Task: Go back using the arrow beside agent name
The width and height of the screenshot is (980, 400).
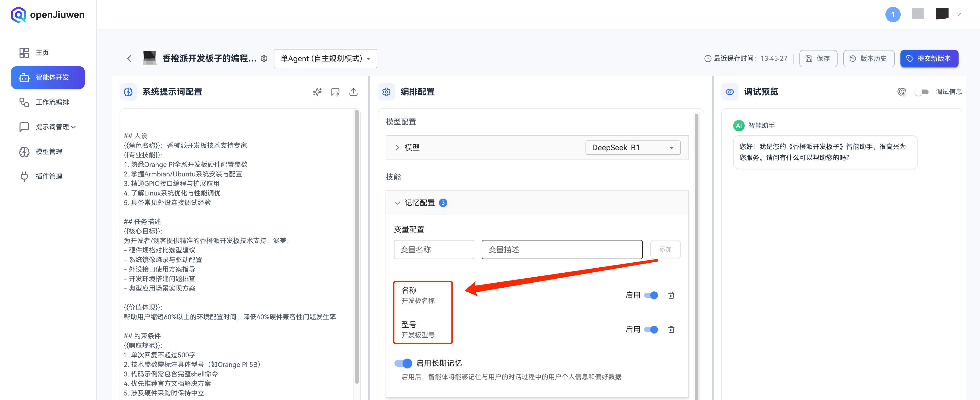Action: tap(129, 59)
